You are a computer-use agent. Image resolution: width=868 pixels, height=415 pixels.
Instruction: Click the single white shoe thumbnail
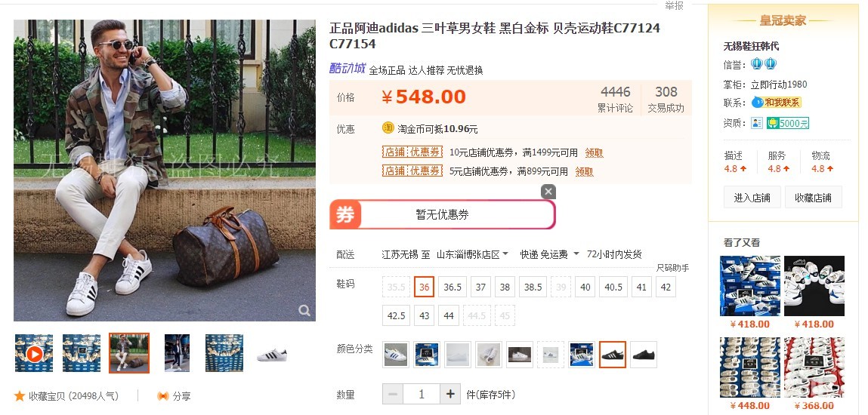273,353
